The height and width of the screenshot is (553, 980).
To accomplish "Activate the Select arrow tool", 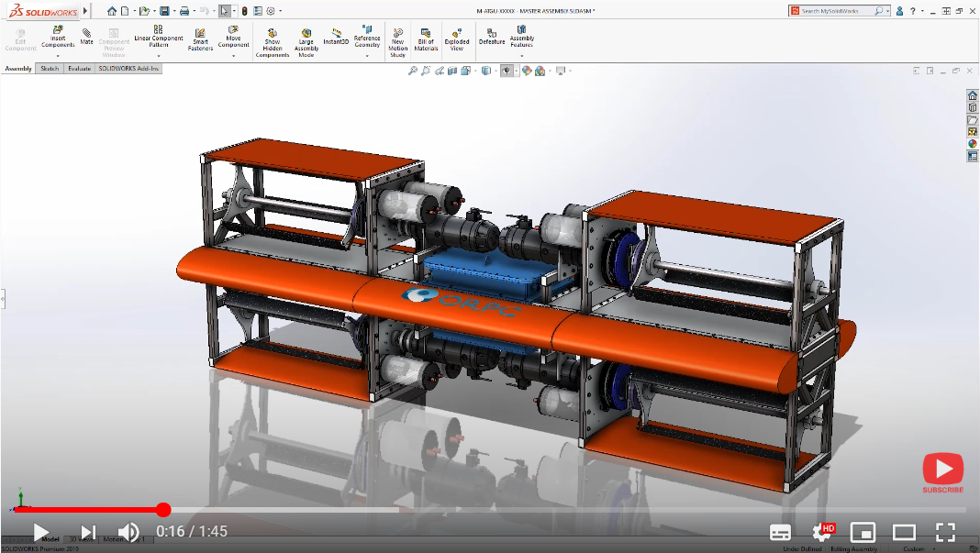I will [x=224, y=11].
